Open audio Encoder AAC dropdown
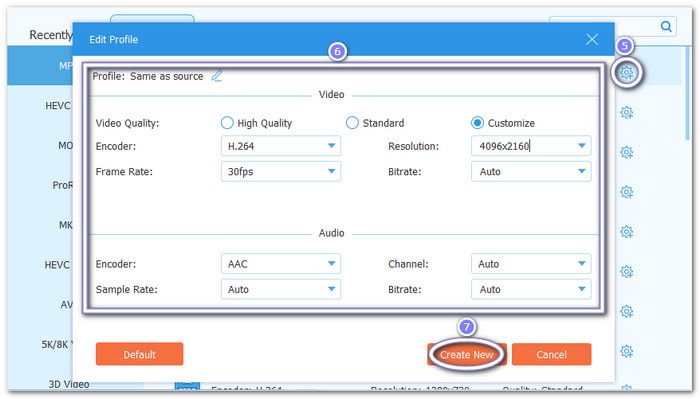Image resolution: width=700 pixels, height=399 pixels. 281,264
